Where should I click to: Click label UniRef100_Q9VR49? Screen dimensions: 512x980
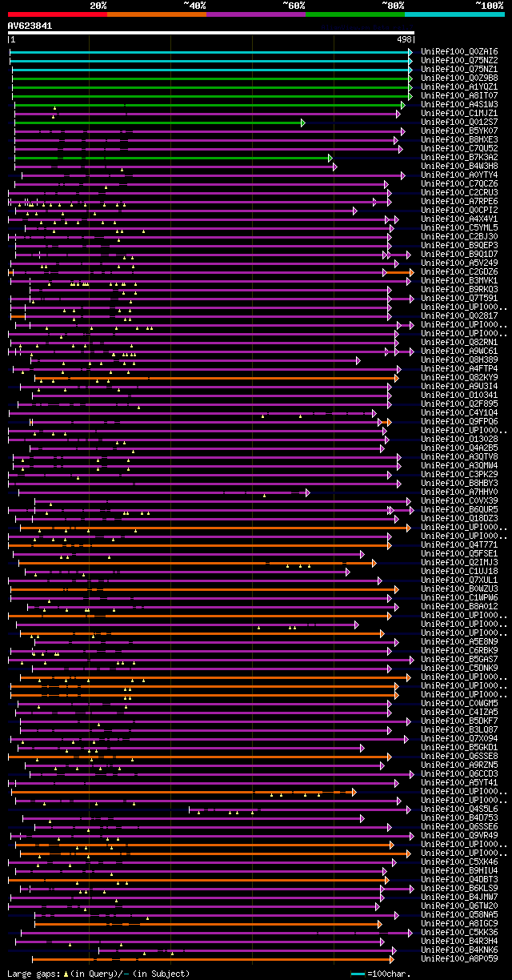pyautogui.click(x=459, y=835)
